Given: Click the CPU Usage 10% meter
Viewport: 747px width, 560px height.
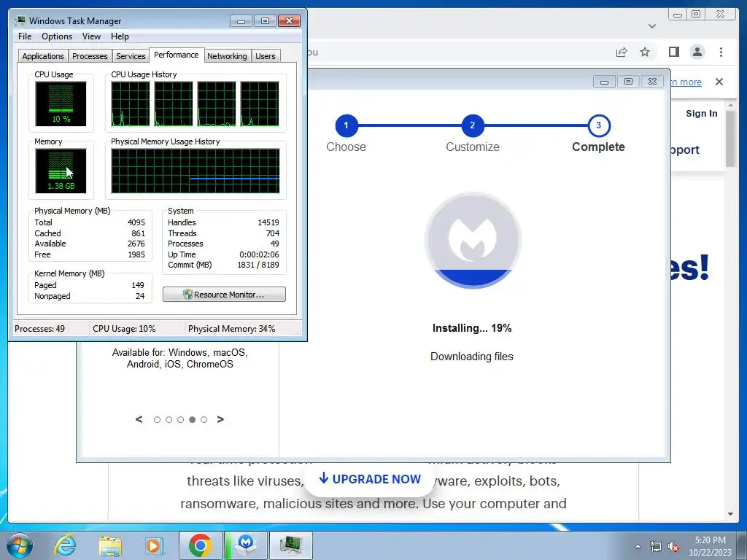Looking at the screenshot, I should click(61, 104).
